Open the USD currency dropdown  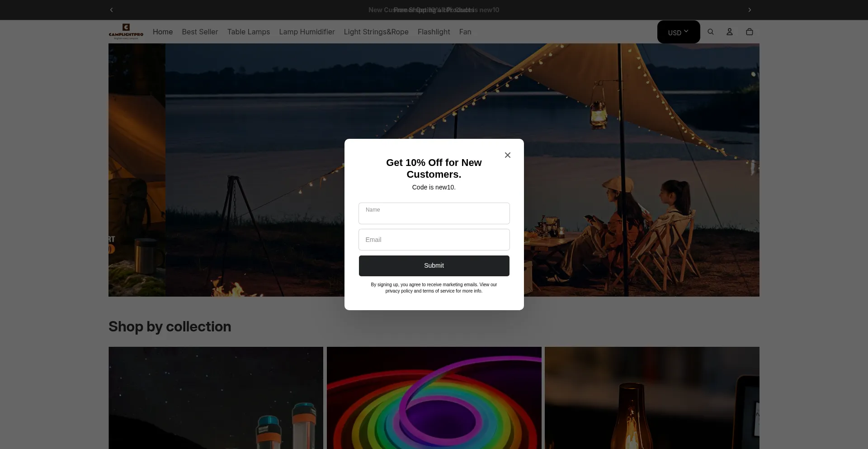pos(678,32)
